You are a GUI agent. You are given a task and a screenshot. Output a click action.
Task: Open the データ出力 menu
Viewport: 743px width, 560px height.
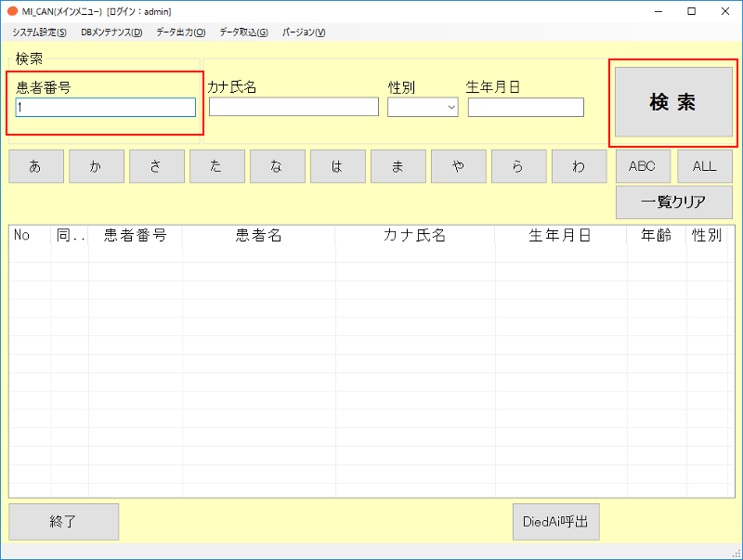[x=180, y=33]
